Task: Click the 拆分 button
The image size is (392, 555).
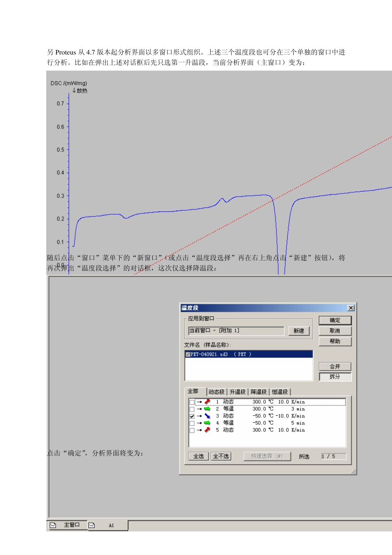Action: tap(335, 377)
